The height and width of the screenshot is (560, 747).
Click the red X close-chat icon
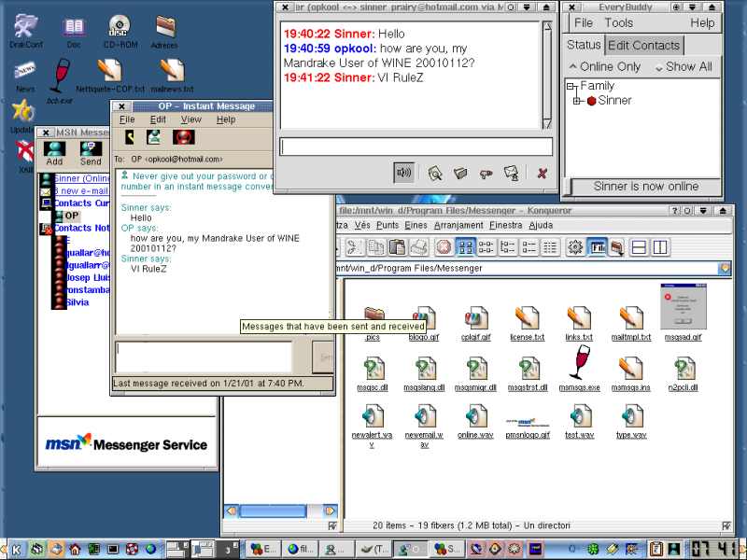[x=542, y=174]
